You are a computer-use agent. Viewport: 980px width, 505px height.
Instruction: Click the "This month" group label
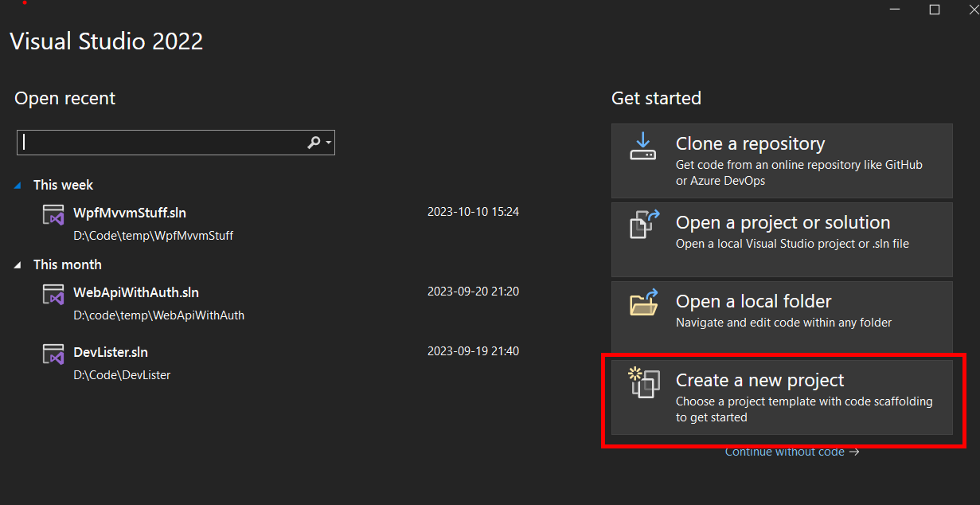pos(68,264)
